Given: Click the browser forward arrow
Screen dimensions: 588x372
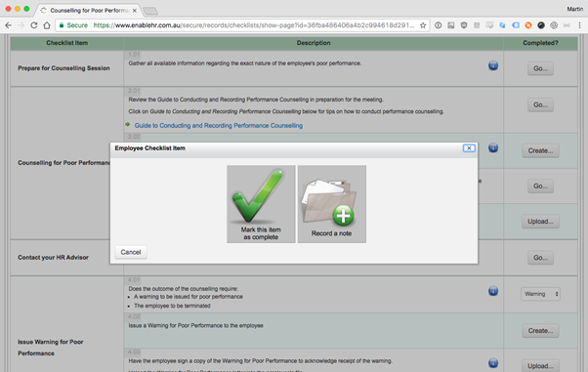Looking at the screenshot, I should tap(21, 25).
